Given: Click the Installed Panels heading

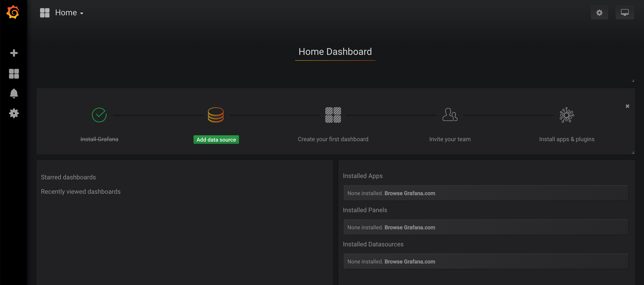Looking at the screenshot, I should 365,210.
